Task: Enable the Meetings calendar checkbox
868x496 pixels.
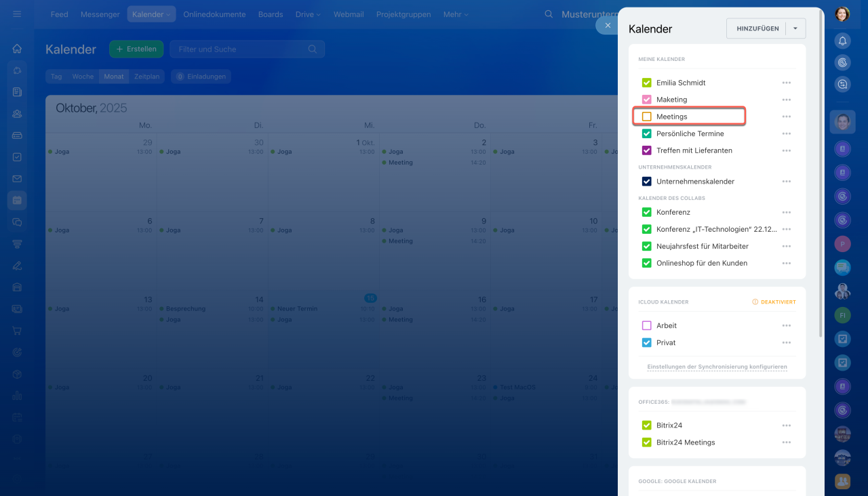Action: pyautogui.click(x=646, y=117)
